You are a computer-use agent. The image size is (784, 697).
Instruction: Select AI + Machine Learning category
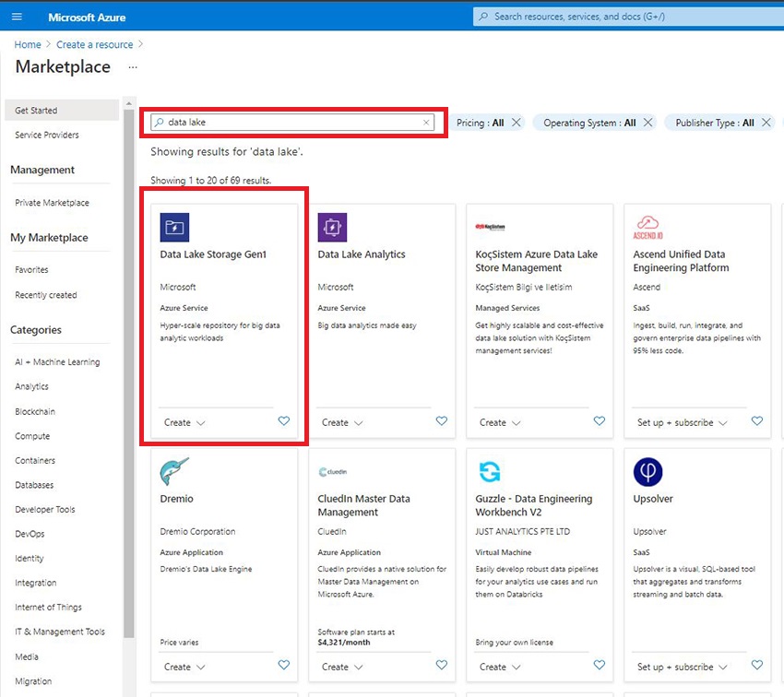pos(57,362)
